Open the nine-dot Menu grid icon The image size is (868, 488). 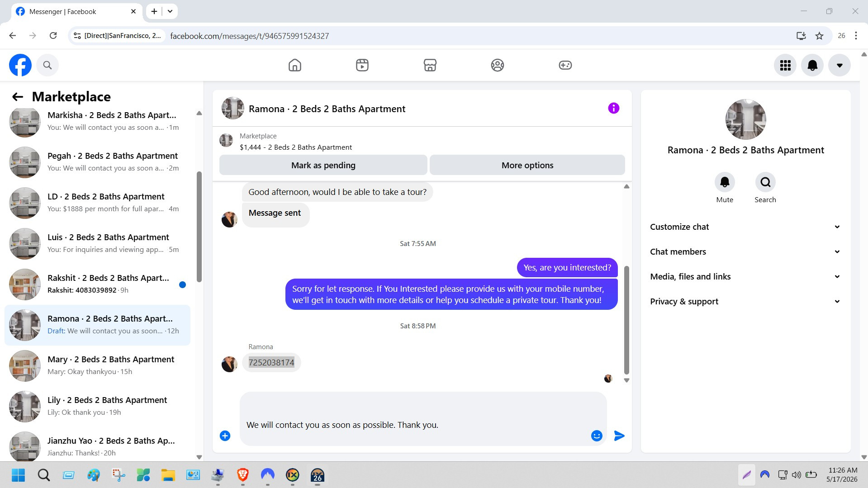click(785, 65)
